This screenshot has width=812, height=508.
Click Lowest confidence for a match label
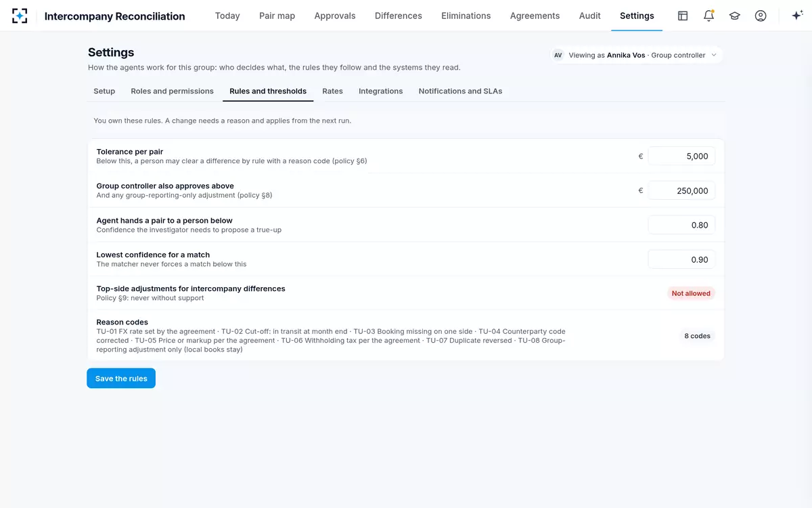click(x=153, y=255)
